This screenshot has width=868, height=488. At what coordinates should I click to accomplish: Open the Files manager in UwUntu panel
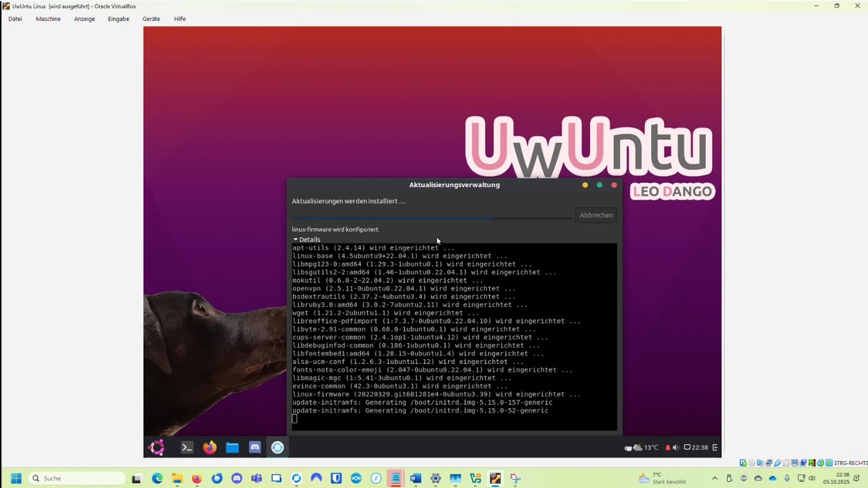point(233,447)
